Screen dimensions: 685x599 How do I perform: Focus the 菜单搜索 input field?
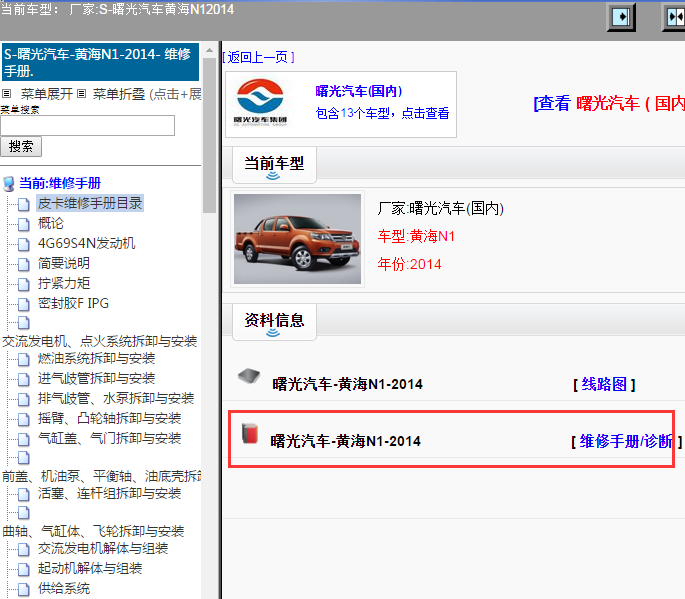tap(87, 125)
